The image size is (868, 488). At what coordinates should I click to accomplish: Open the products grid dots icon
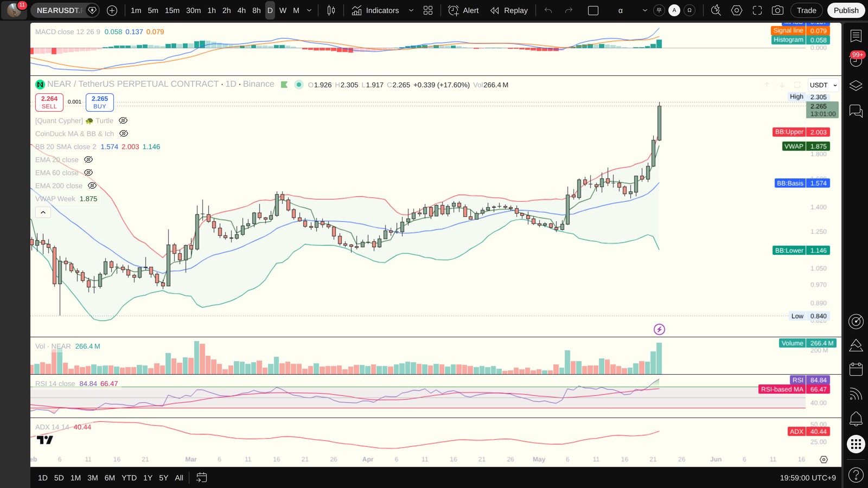(x=856, y=444)
